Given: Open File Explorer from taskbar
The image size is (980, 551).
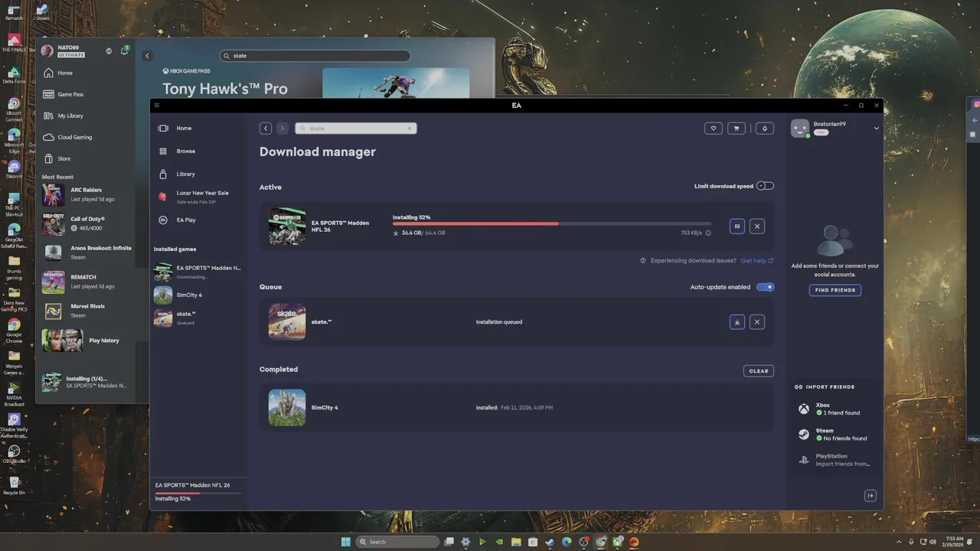Looking at the screenshot, I should click(517, 542).
